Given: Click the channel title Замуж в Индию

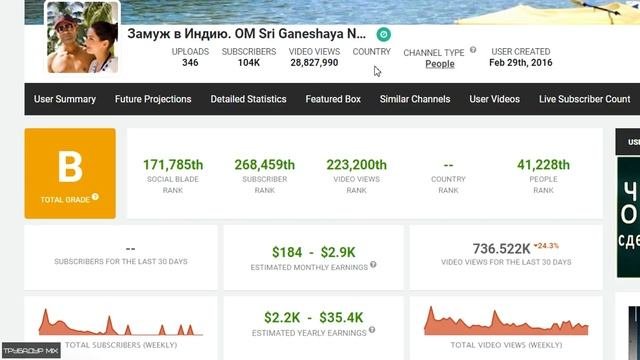Looking at the screenshot, I should 247,33.
